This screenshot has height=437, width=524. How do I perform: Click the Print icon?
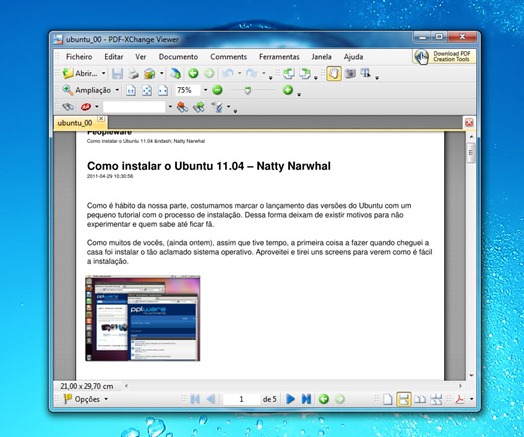133,74
